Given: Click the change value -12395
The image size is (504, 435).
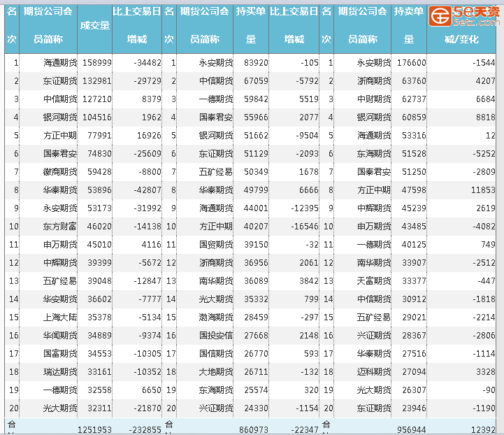Looking at the screenshot, I should [305, 208].
